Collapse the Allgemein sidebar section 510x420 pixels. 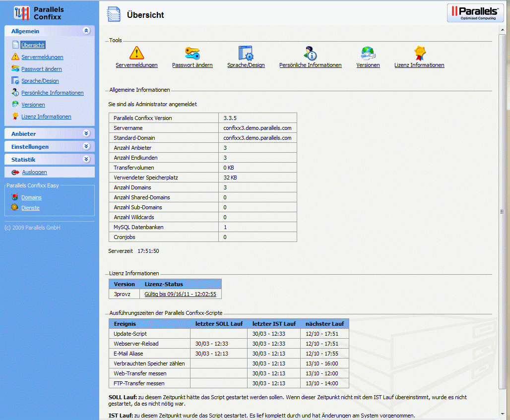click(86, 31)
